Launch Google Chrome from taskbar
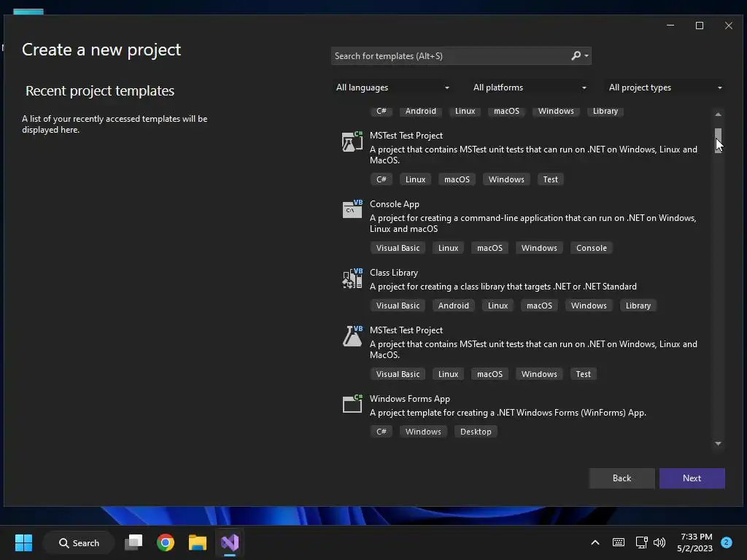 tap(166, 542)
